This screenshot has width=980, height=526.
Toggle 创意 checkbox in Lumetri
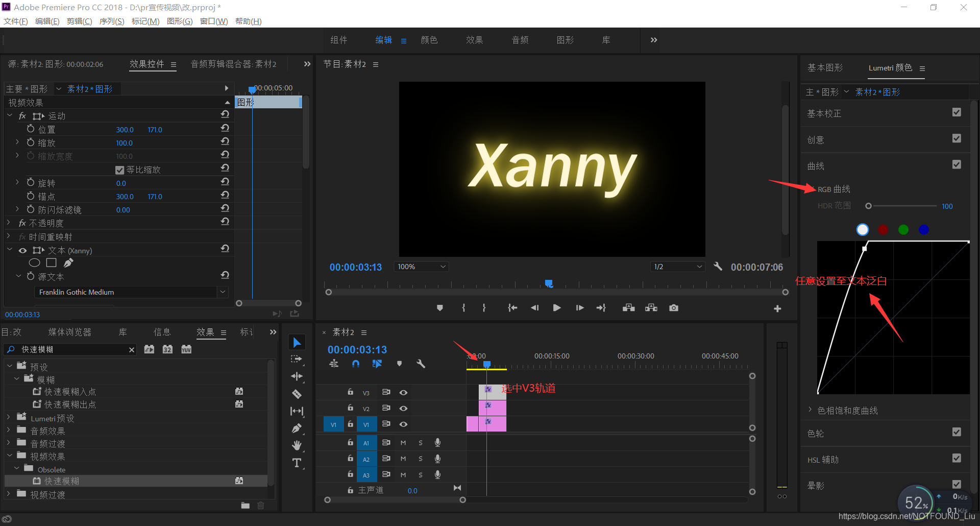(x=957, y=138)
